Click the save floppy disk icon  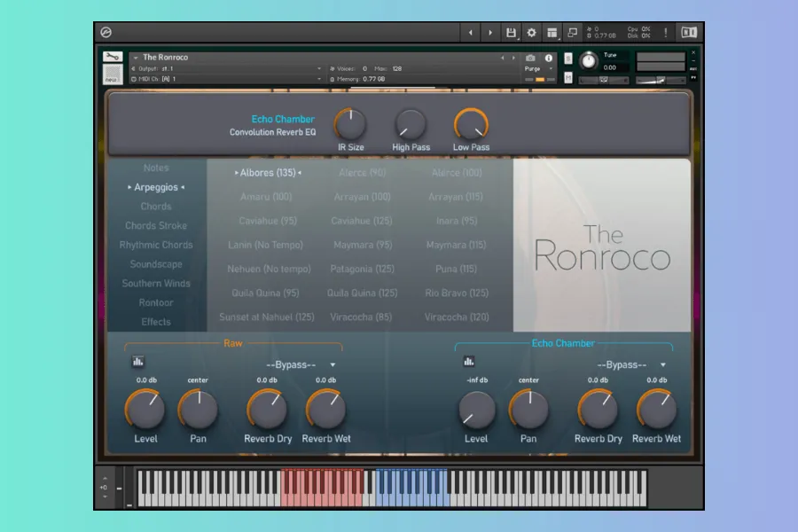(x=511, y=33)
